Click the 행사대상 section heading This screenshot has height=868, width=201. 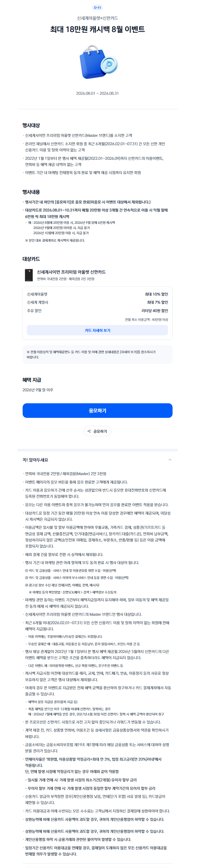pyautogui.click(x=31, y=125)
